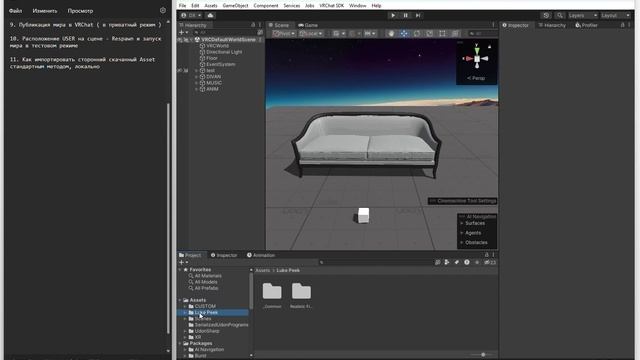
Task: Click Assets in the breadcrumb path
Action: (x=262, y=270)
